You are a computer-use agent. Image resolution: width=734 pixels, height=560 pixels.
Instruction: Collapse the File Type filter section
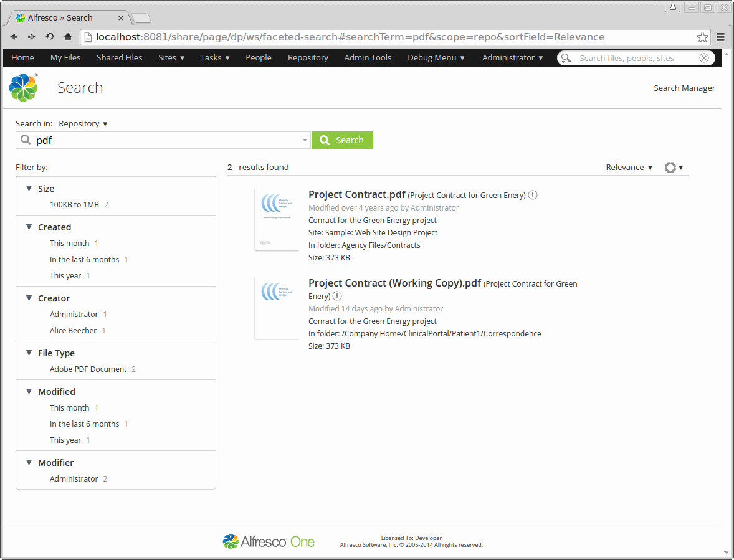(x=29, y=353)
